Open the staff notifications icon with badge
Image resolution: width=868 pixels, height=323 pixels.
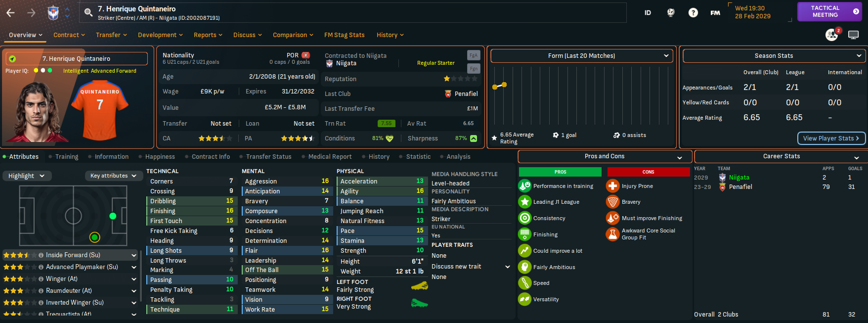[832, 35]
